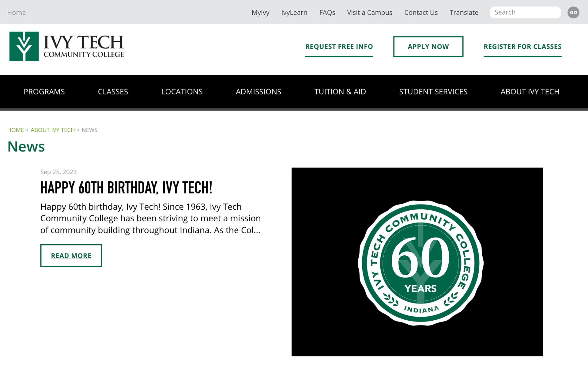This screenshot has height=385, width=588.
Task: Open the MyIvy top link
Action: coord(260,13)
